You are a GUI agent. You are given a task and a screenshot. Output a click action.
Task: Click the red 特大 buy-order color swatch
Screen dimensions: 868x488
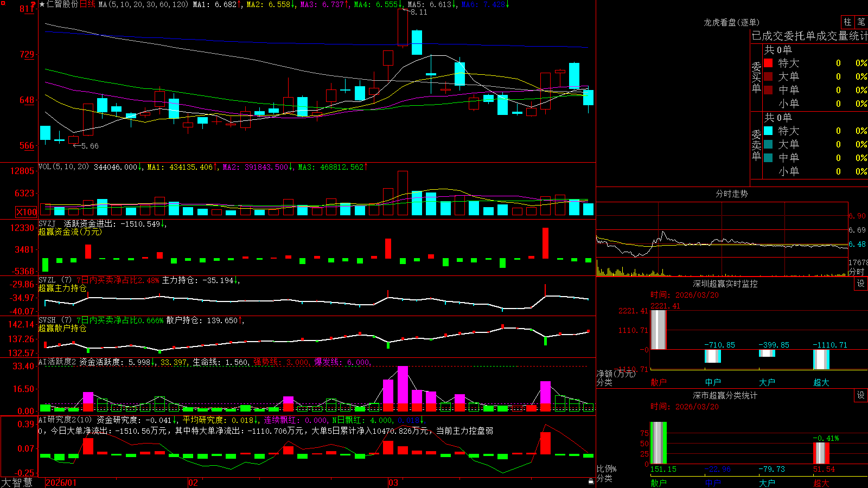768,63
